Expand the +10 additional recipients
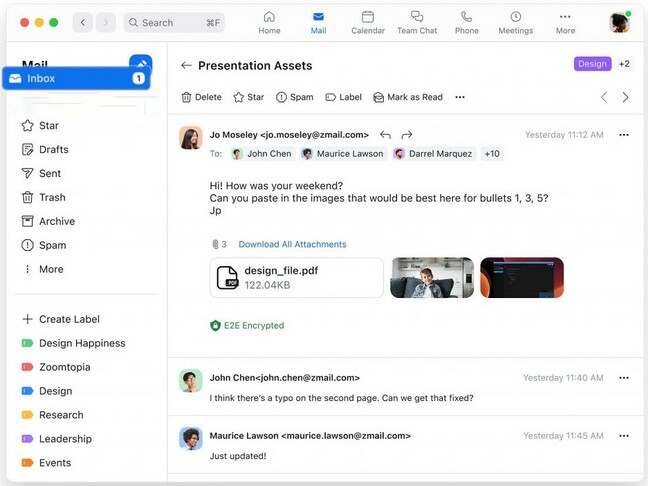Screen dimensions: 648x486 click(x=492, y=154)
